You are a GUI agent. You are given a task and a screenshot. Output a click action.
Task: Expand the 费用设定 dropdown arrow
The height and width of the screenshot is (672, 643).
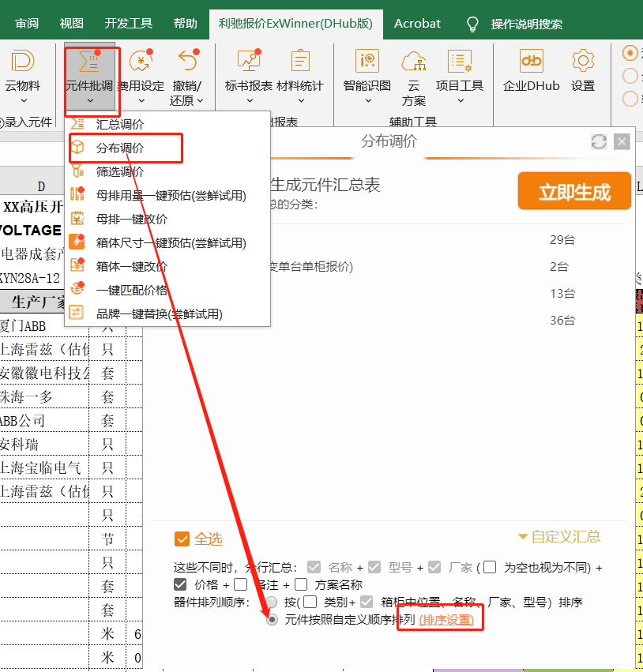coord(141,101)
